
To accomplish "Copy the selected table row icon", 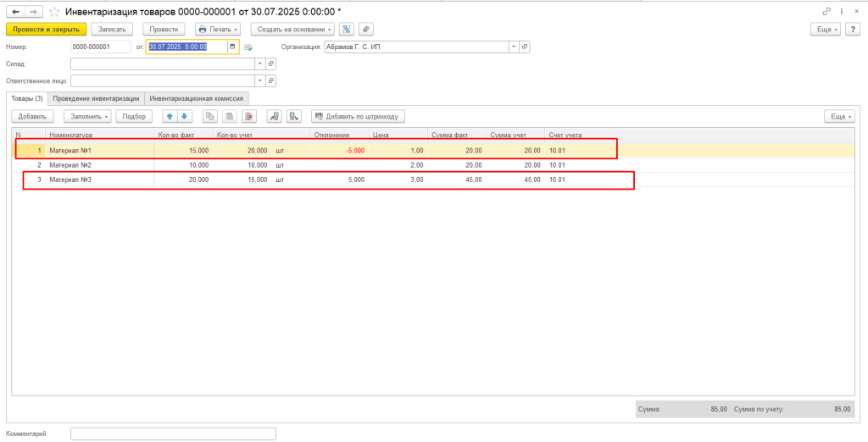I will (x=211, y=116).
